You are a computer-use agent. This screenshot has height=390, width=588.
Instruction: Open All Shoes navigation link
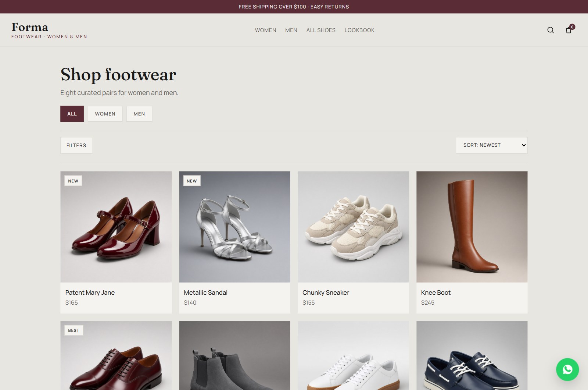coord(321,30)
